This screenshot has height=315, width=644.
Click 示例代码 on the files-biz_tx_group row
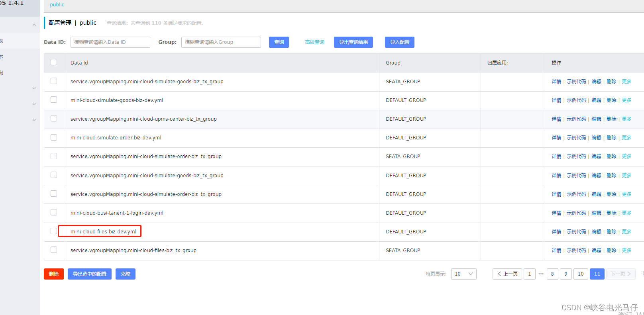(576, 250)
